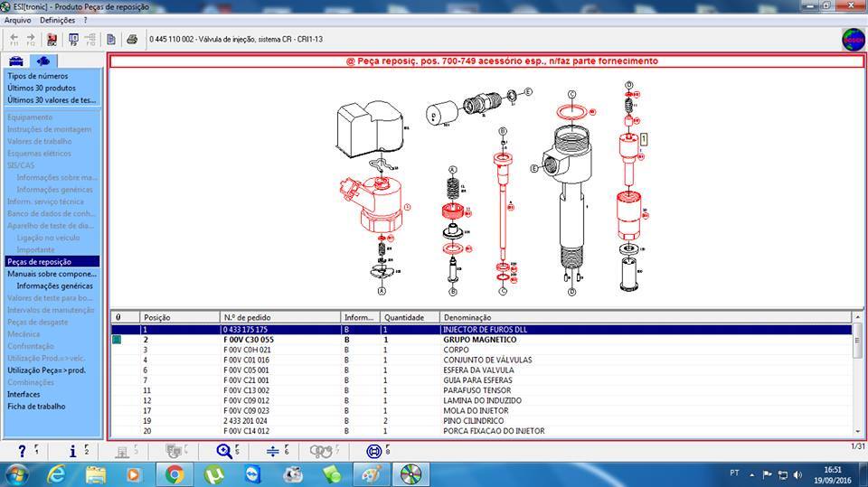The width and height of the screenshot is (868, 487).
Task: Open Manuais sobre componentes entry
Action: [x=52, y=274]
